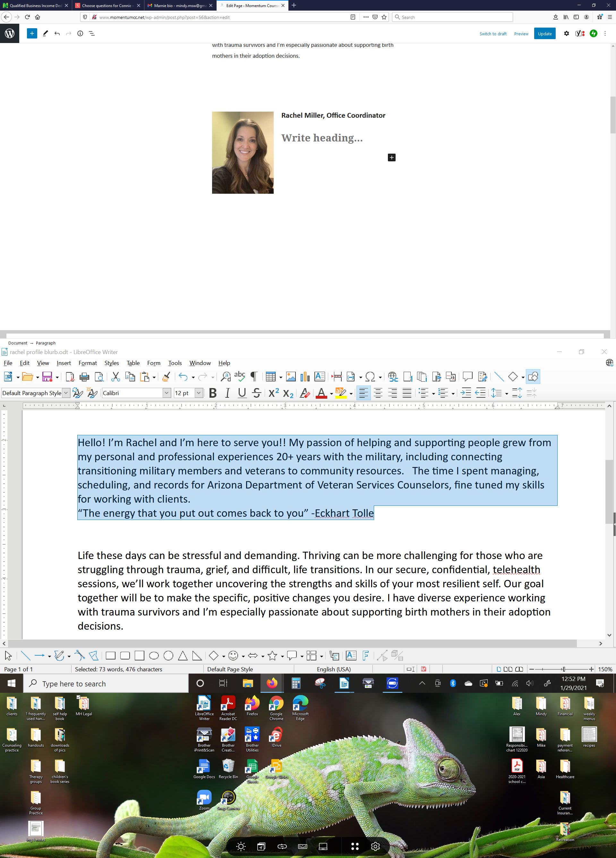The image size is (616, 858).
Task: Expand the Calibri font name dropdown
Action: 167,393
